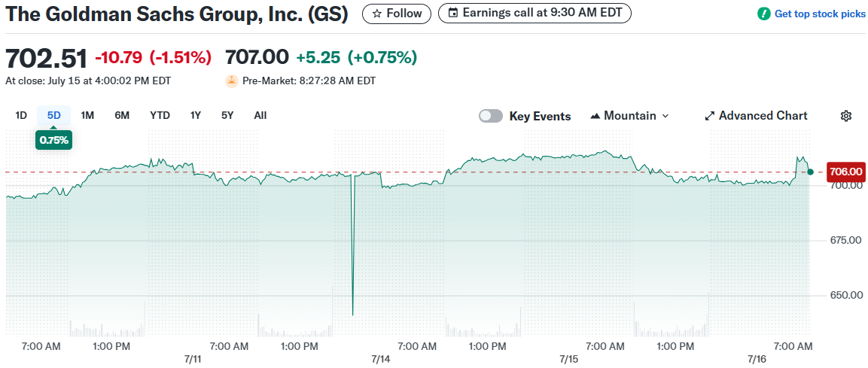Show the YTD chart range
The height and width of the screenshot is (368, 868).
pos(160,115)
